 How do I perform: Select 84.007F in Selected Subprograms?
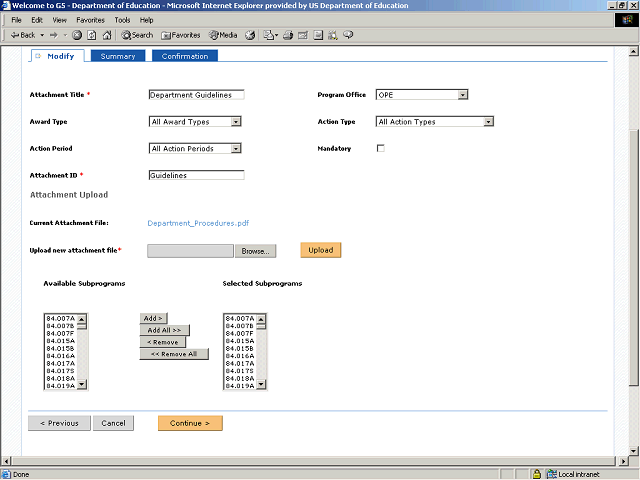coord(240,333)
